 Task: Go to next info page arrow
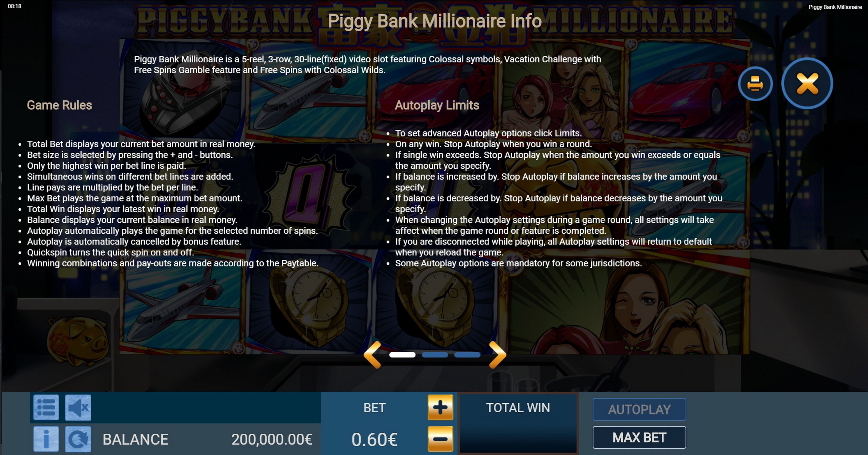[497, 355]
